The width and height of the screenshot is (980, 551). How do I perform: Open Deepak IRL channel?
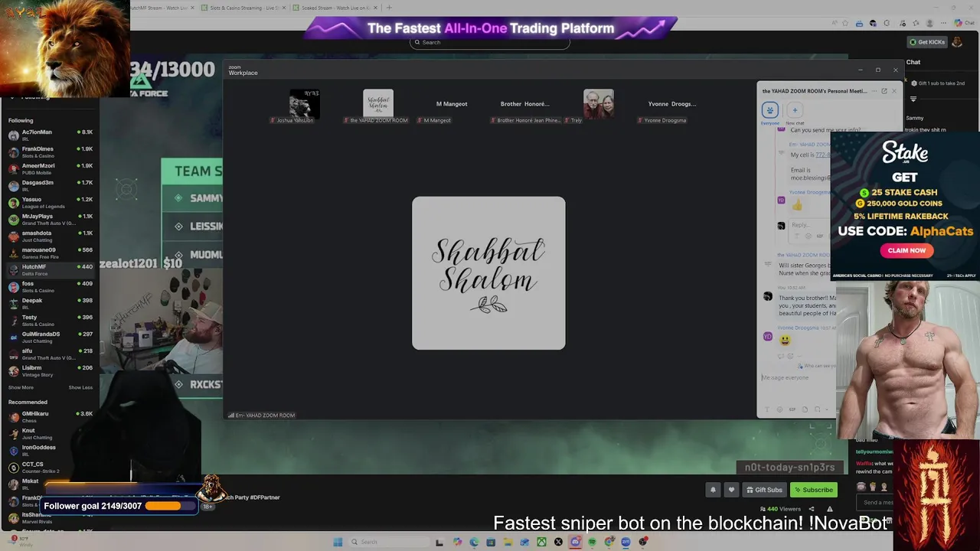pos(50,304)
